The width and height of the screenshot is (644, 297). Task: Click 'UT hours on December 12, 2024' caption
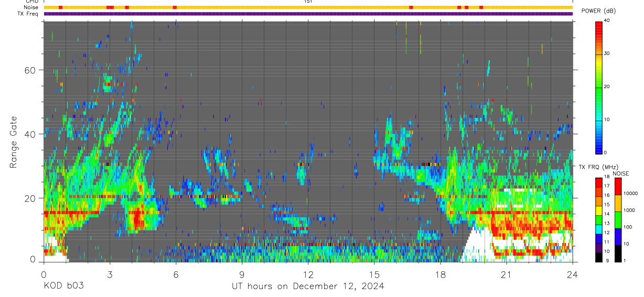point(308,286)
